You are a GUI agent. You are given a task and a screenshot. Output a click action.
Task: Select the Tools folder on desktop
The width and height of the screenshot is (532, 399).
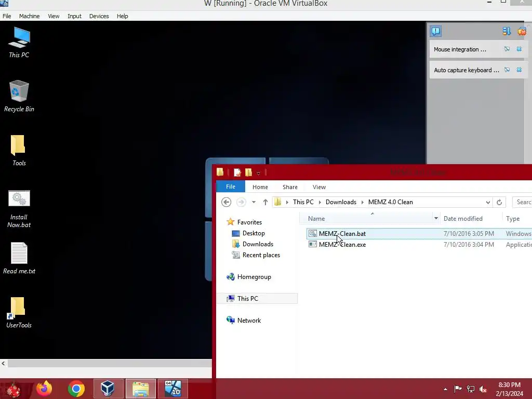[19, 150]
